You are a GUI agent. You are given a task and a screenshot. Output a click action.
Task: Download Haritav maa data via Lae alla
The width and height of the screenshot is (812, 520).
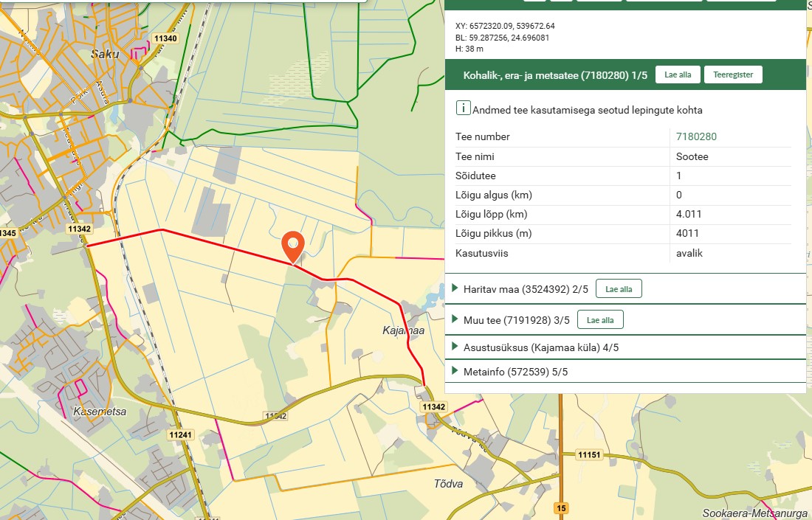tap(619, 289)
